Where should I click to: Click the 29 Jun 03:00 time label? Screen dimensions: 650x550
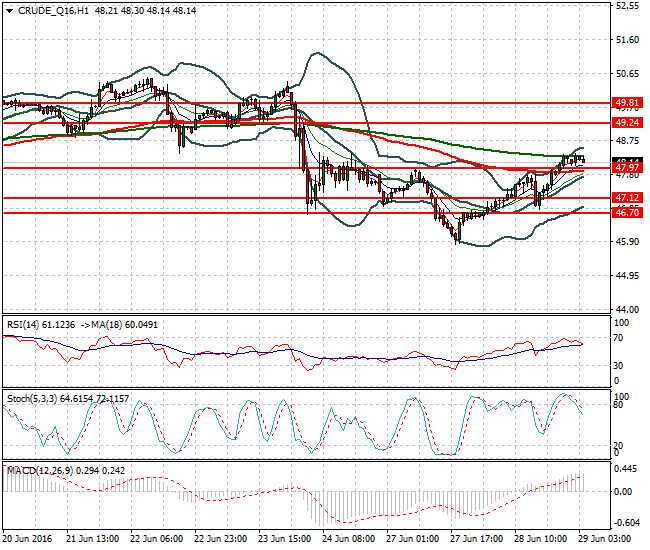(x=605, y=539)
